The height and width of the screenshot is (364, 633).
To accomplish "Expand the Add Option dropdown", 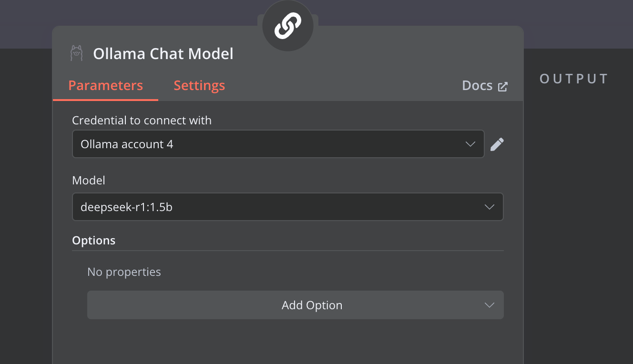I will 296,305.
